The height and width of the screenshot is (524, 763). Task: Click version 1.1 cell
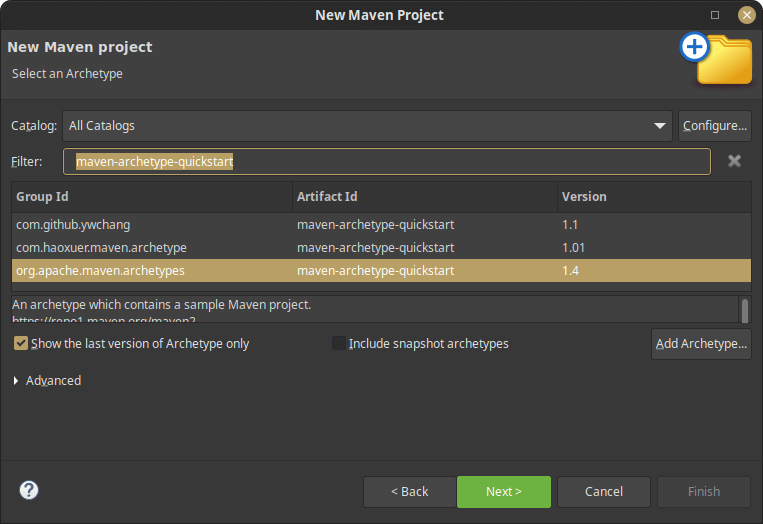[x=570, y=225]
